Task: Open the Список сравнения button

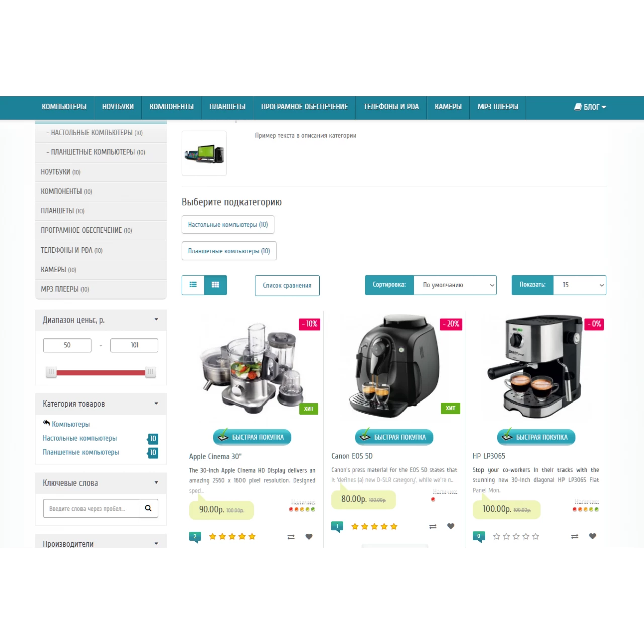Action: (x=287, y=285)
